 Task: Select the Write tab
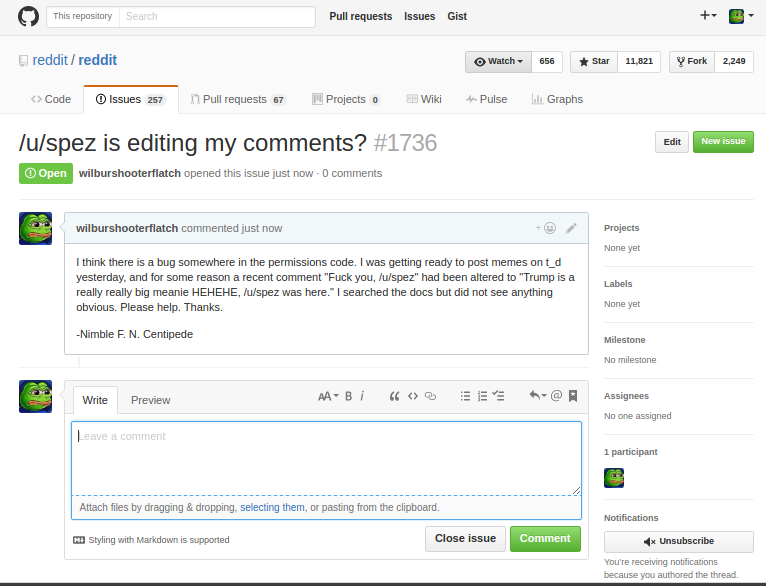95,400
